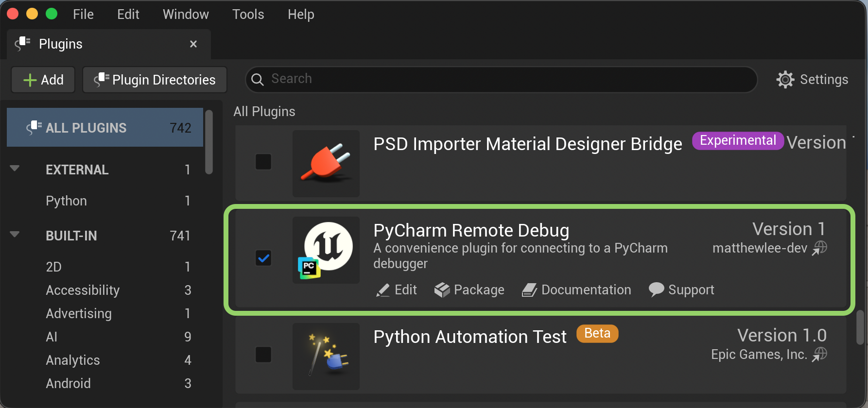Click the Beta badge
Image resolution: width=868 pixels, height=408 pixels.
coord(597,333)
